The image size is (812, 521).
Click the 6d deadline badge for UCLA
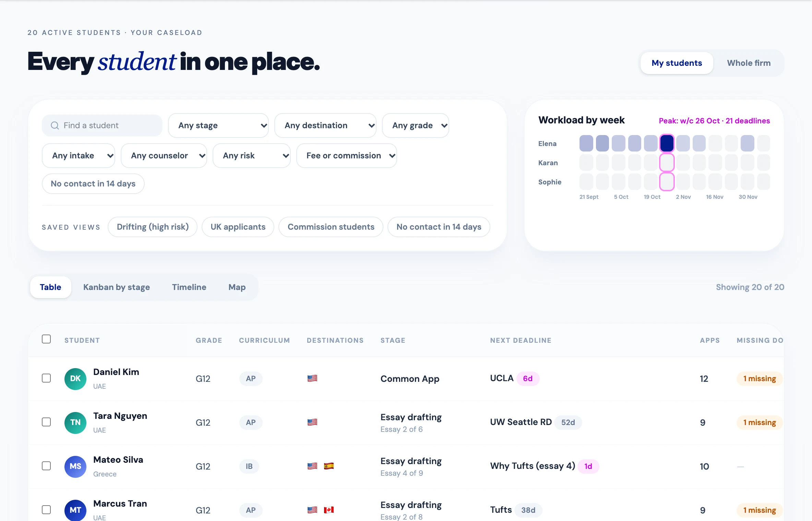pyautogui.click(x=528, y=378)
